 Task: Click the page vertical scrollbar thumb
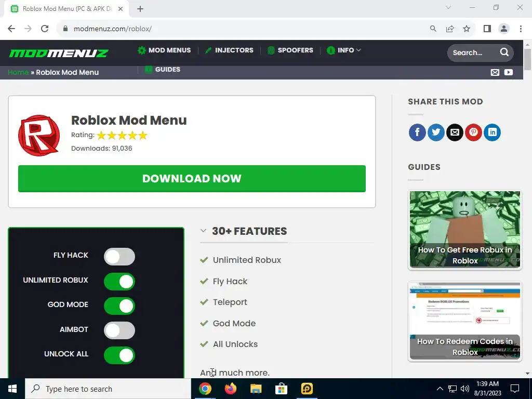pyautogui.click(x=528, y=59)
